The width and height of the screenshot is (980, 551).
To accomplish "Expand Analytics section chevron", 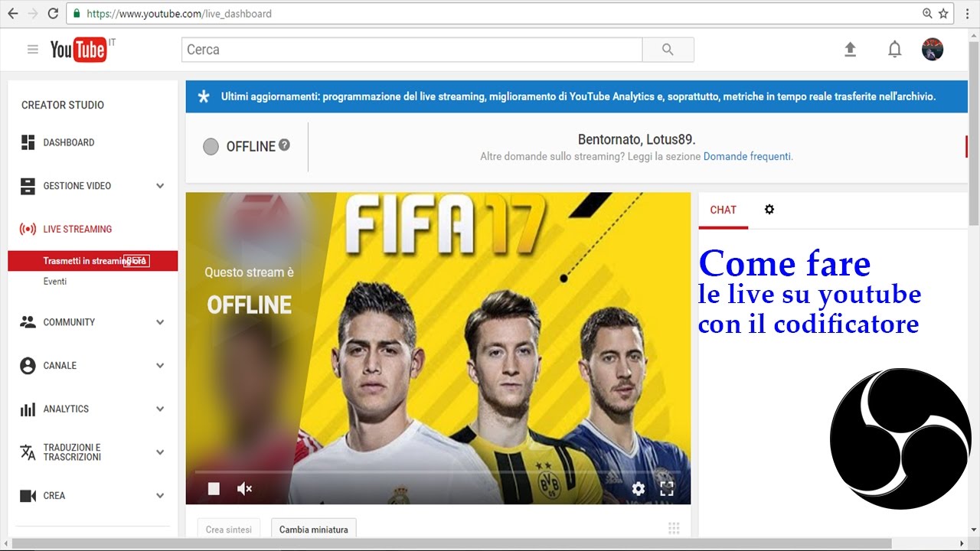I will 160,409.
